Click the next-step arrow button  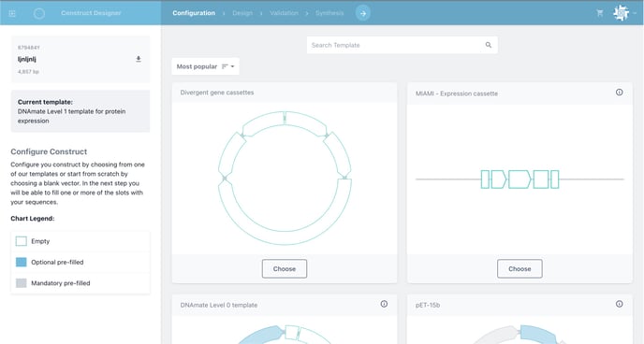[x=363, y=13]
